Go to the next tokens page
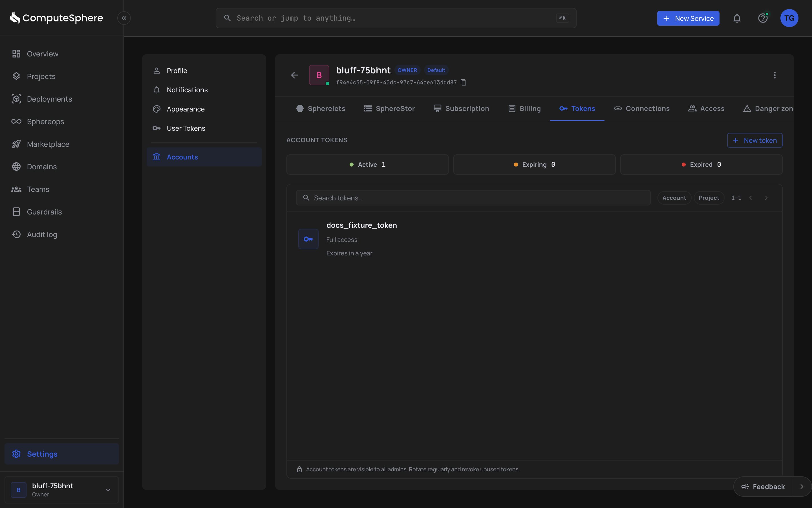The height and width of the screenshot is (508, 812). [766, 198]
